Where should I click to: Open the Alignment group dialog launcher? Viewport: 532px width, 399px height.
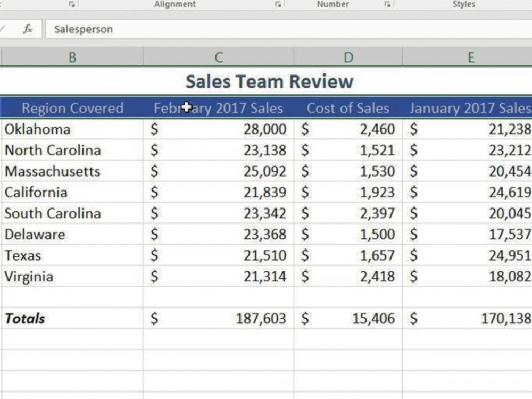[x=278, y=4]
